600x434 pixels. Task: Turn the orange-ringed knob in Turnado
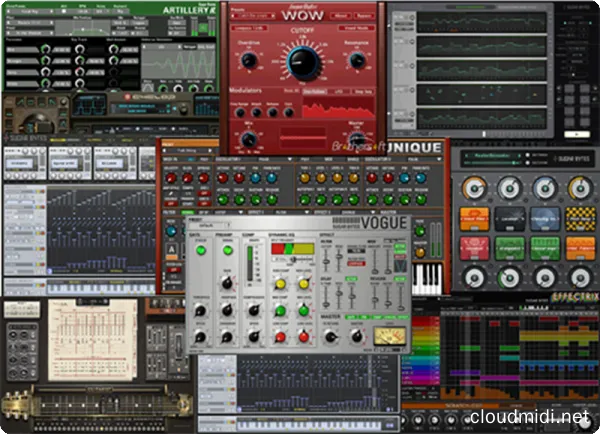[474, 188]
